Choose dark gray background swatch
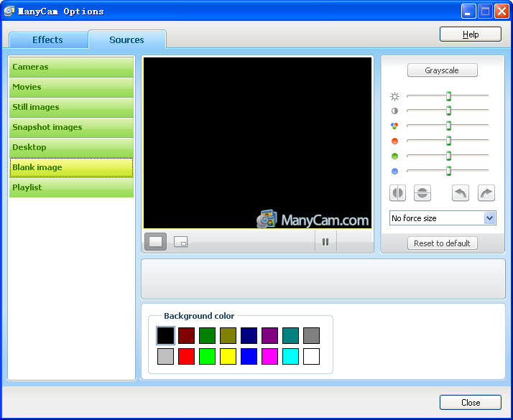This screenshot has width=513, height=420. 312,336
